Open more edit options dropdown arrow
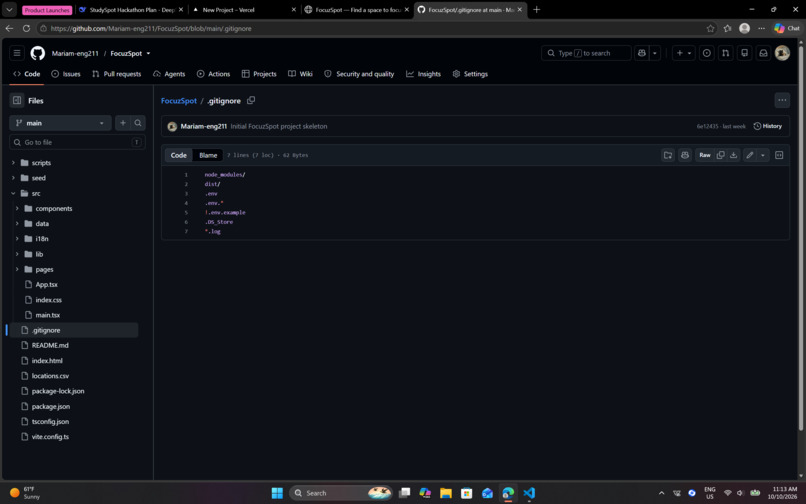Screen dimensions: 806x504 pos(763,155)
